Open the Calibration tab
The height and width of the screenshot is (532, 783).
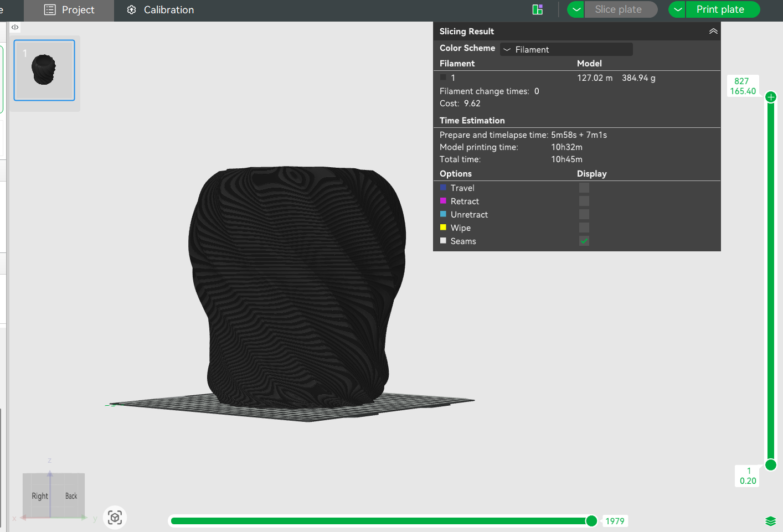point(161,10)
